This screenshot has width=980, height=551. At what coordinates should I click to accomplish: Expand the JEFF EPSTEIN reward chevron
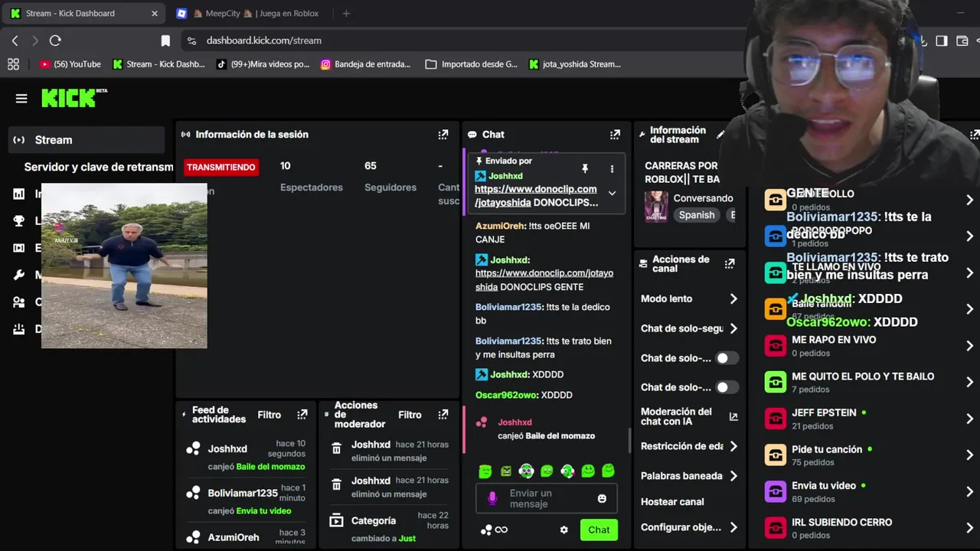[x=970, y=419]
